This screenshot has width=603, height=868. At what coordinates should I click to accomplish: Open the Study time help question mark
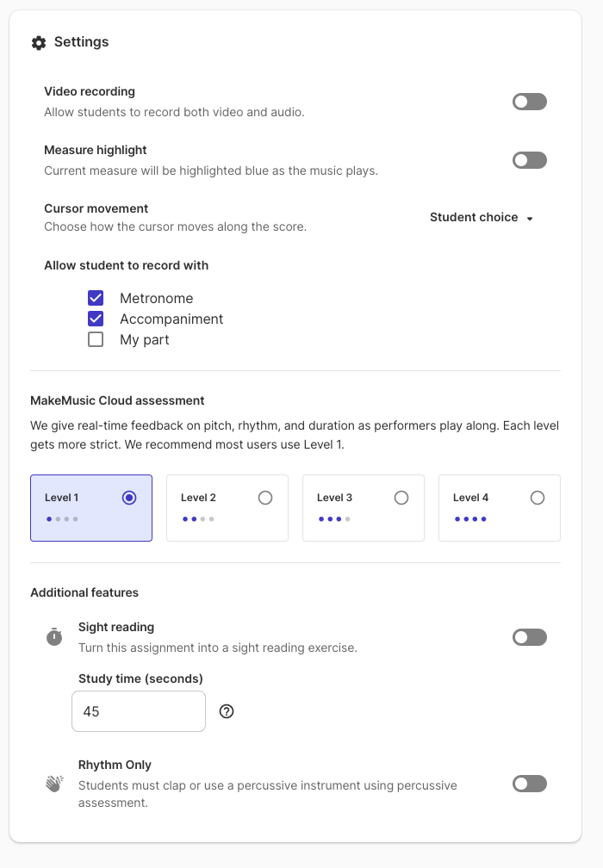pyautogui.click(x=227, y=711)
